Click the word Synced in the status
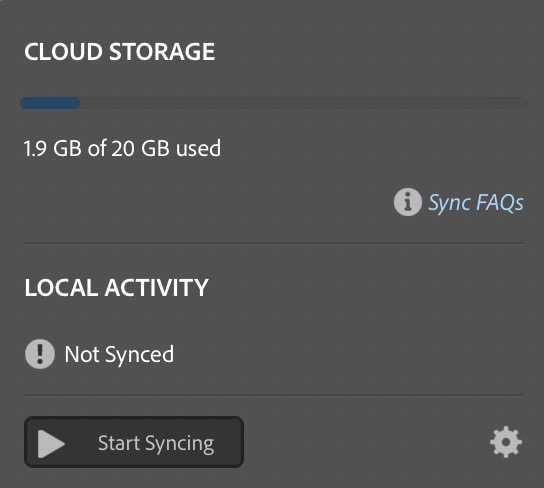This screenshot has height=488, width=544. tap(139, 355)
